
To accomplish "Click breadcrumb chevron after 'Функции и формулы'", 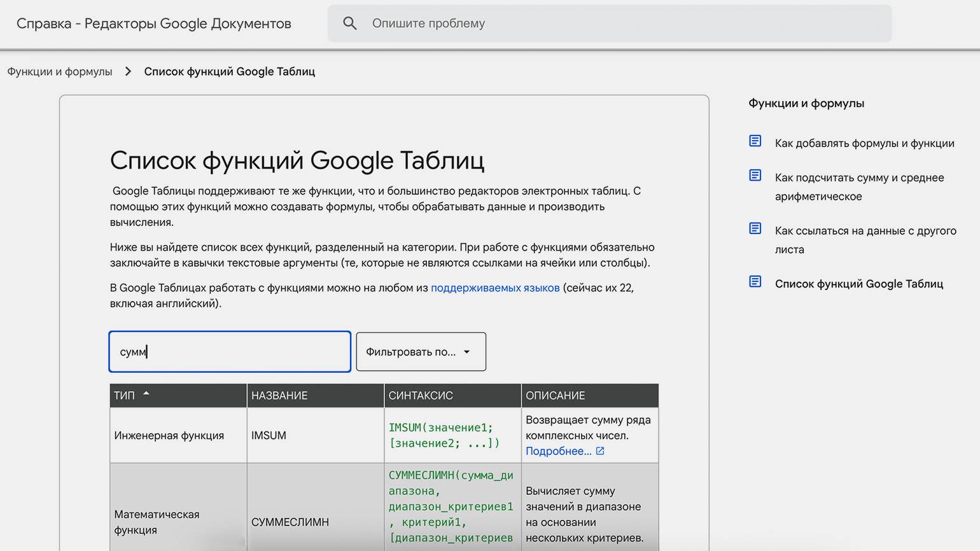I will (x=129, y=71).
